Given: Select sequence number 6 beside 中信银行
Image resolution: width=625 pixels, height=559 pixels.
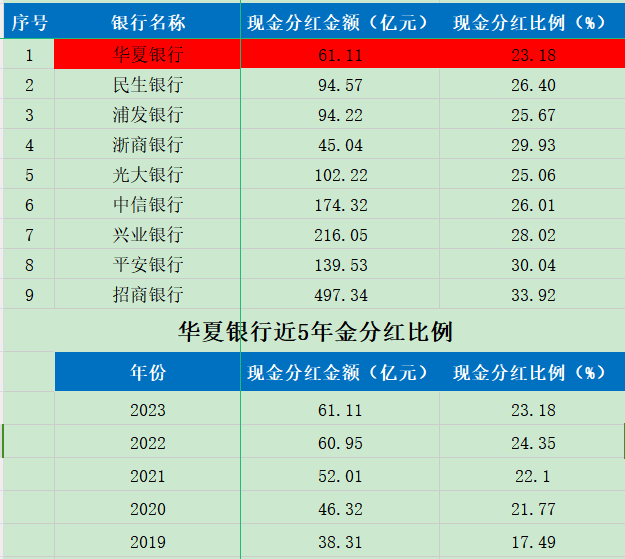Looking at the screenshot, I should click(29, 204).
